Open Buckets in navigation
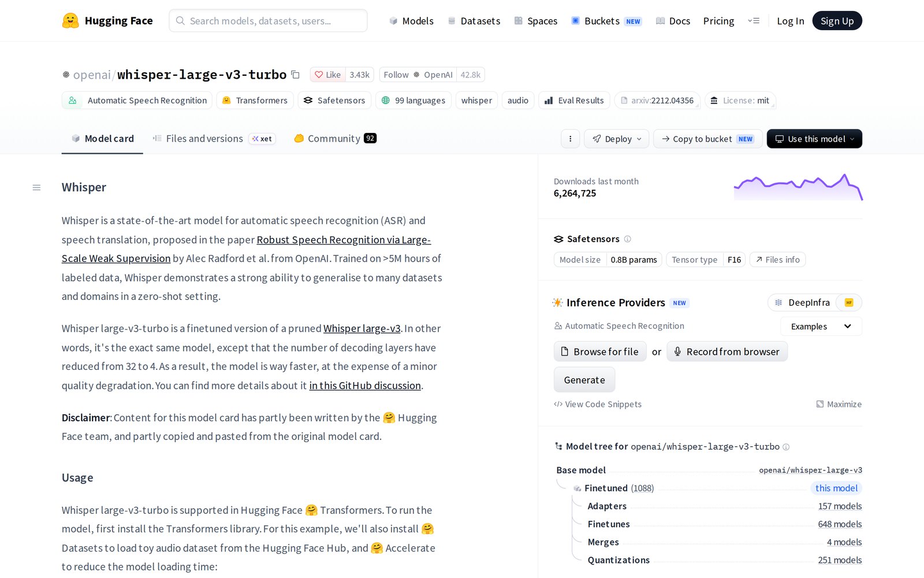Viewport: 924px width, 578px height. (606, 21)
